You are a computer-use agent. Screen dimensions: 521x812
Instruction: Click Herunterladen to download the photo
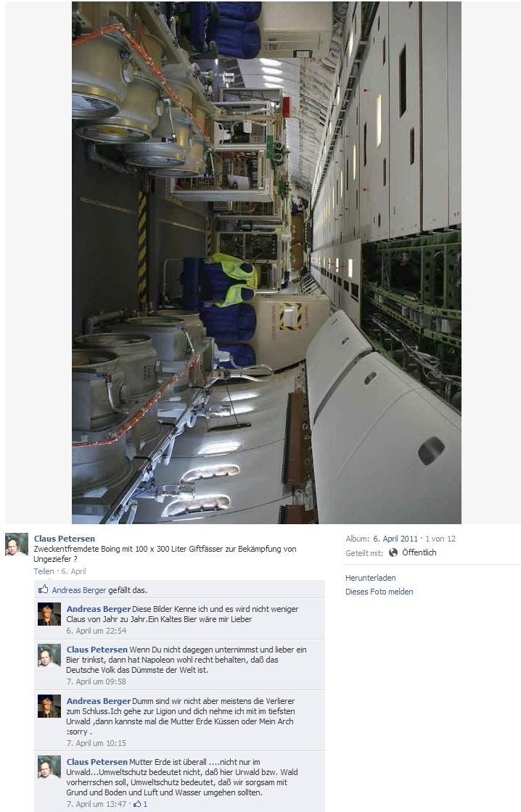click(x=371, y=577)
